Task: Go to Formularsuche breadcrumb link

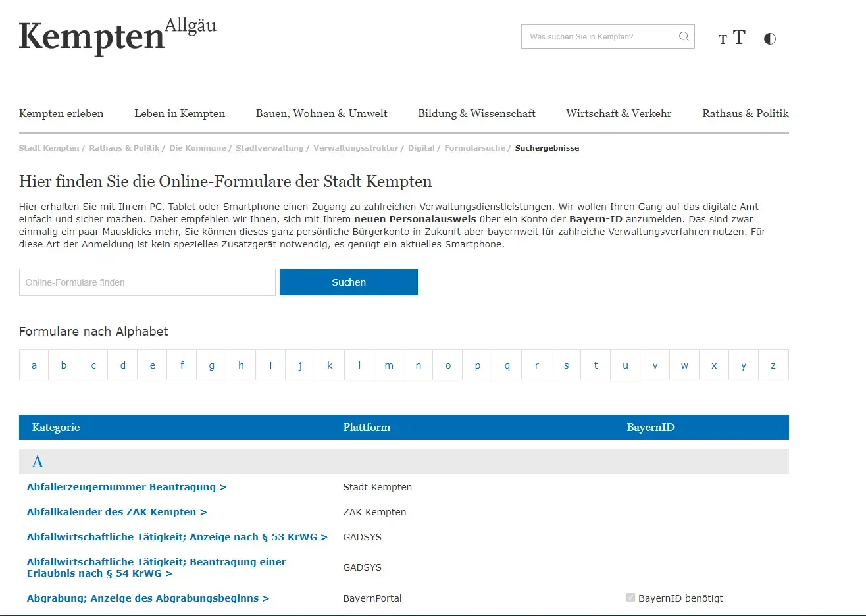Action: (x=474, y=148)
